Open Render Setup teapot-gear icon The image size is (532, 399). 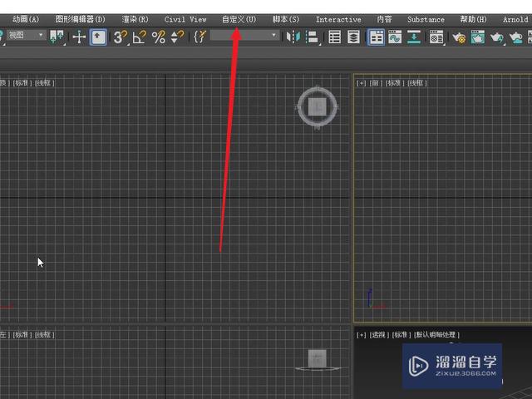(x=460, y=37)
